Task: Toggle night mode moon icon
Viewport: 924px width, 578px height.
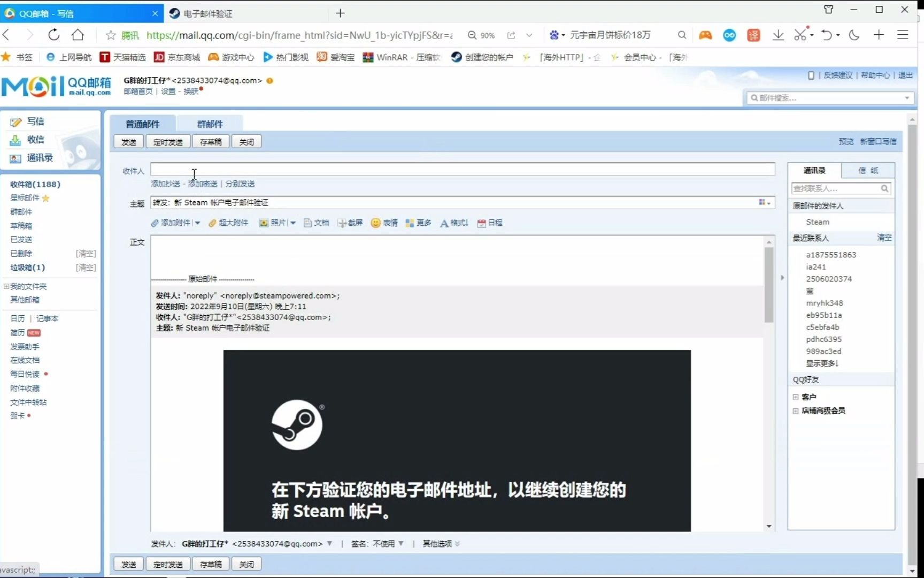Action: 854,35
